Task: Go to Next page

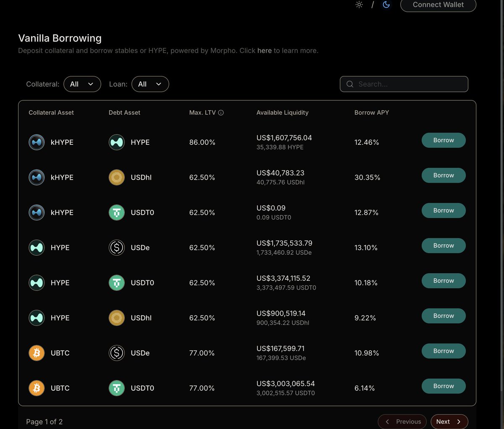Action: point(449,421)
